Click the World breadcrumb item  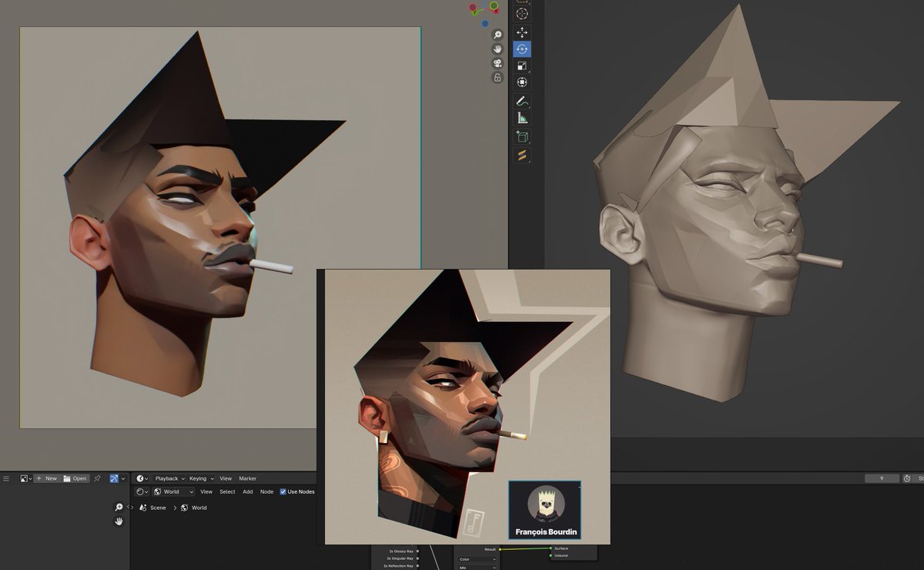pos(194,508)
